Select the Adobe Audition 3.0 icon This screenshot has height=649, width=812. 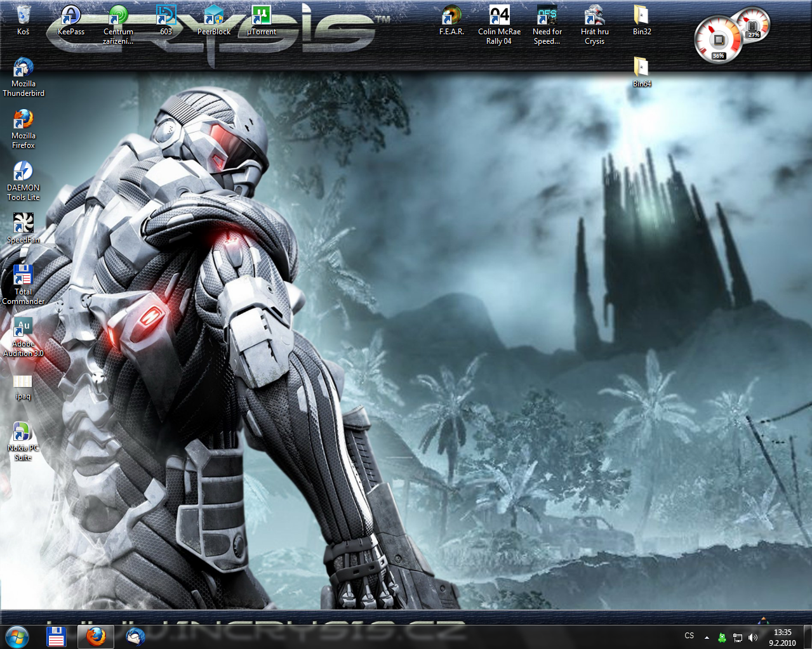(x=23, y=327)
